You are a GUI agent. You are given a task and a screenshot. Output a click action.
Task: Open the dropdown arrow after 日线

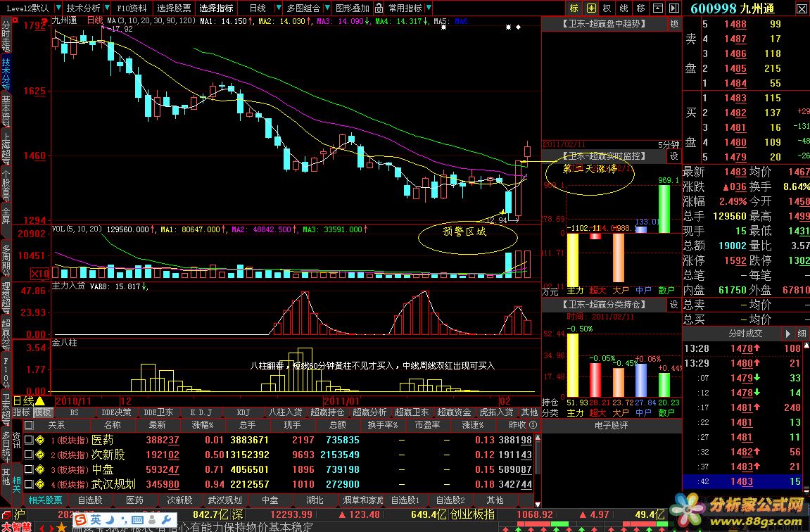[x=279, y=8]
